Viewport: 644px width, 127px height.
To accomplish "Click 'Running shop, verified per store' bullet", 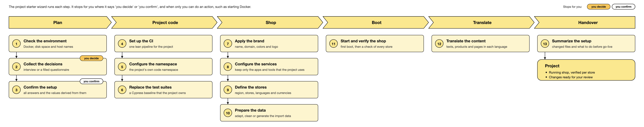I will tap(572, 72).
